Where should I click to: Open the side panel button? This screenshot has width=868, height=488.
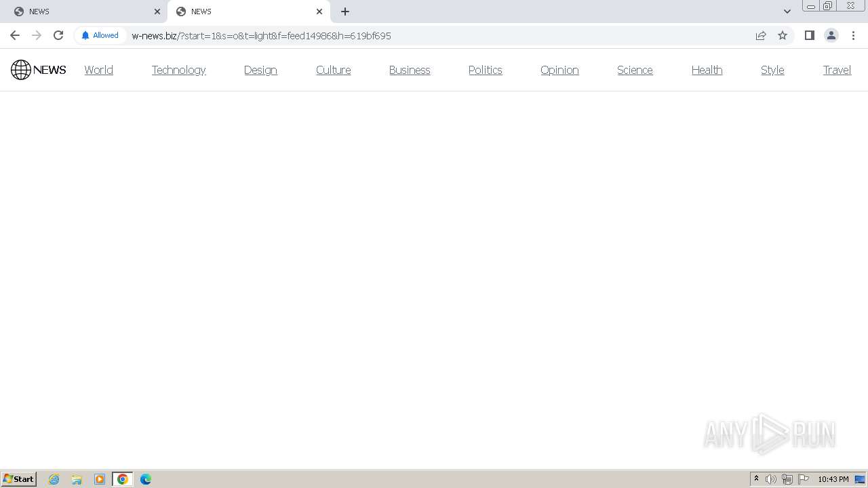tap(809, 35)
